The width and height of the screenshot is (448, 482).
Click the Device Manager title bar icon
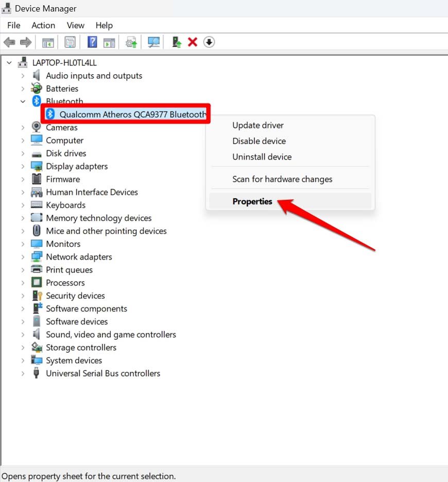[6, 8]
